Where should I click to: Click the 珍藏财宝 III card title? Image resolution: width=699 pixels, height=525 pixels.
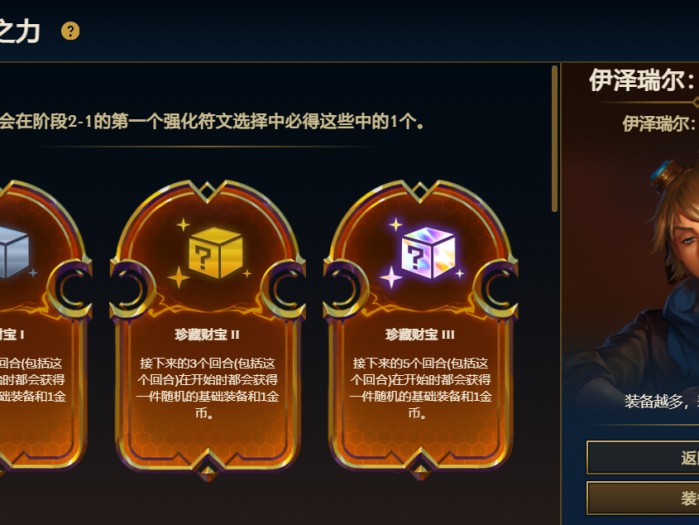420,335
